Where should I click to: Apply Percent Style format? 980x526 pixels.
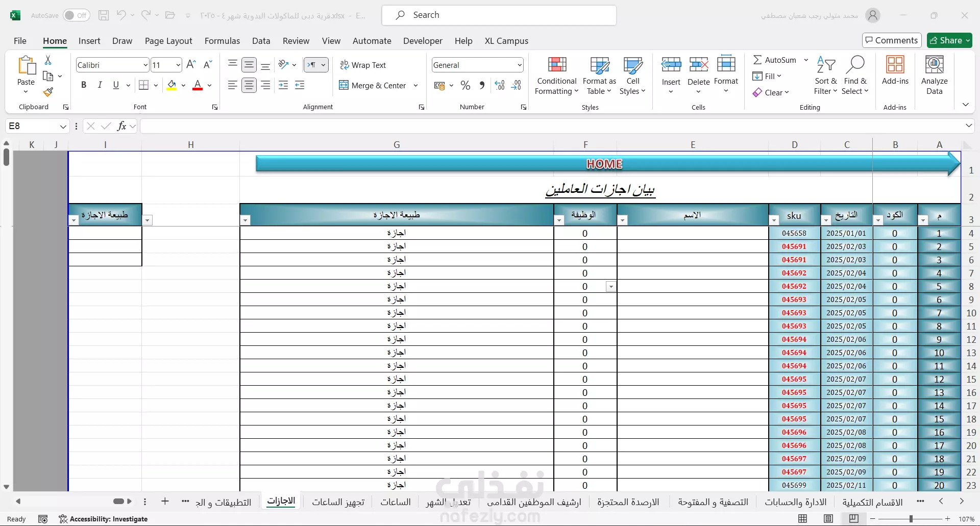(465, 85)
